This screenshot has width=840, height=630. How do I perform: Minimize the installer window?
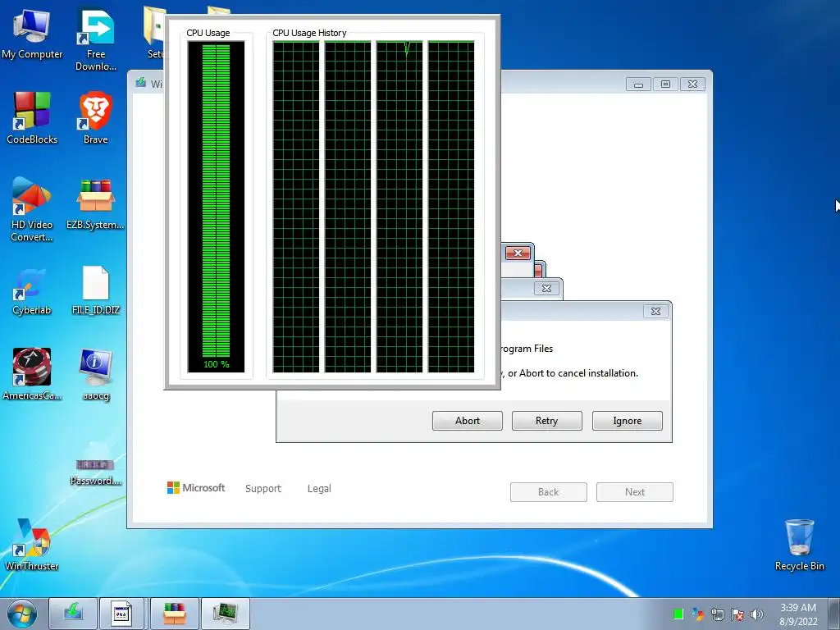pos(638,84)
